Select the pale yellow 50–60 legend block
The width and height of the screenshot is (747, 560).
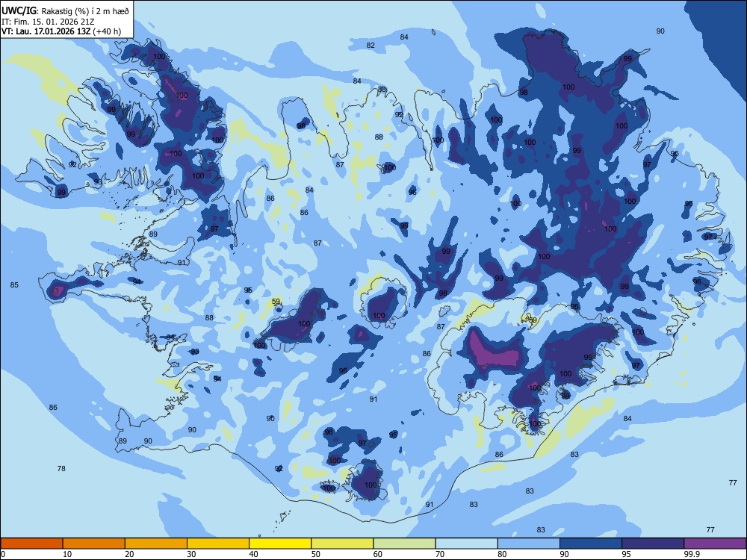pos(342,544)
